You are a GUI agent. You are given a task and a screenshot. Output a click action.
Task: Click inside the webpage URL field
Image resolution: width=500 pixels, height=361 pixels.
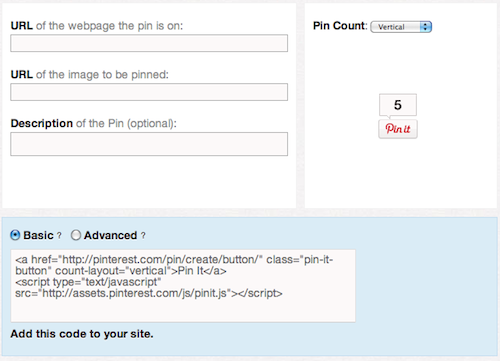click(x=149, y=43)
